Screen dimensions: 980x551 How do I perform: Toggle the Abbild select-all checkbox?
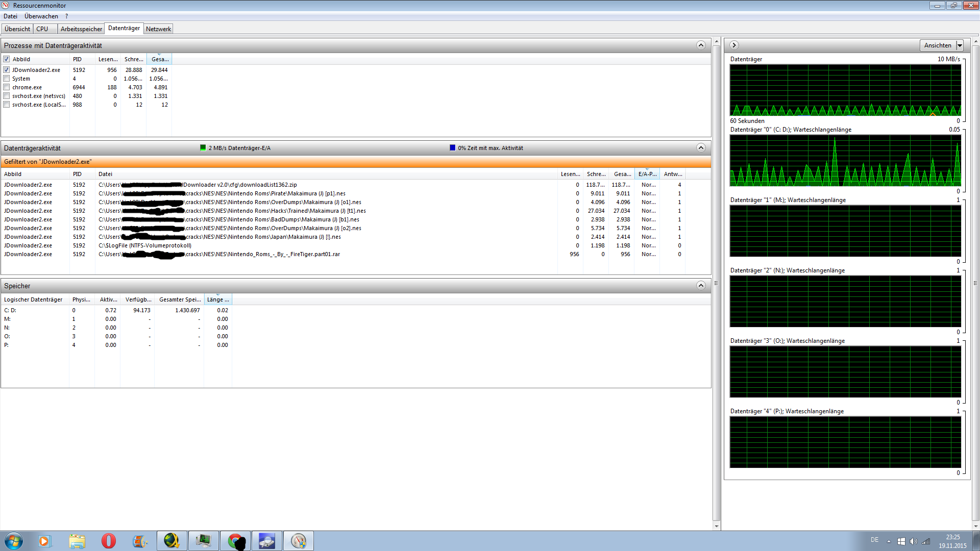(7, 59)
